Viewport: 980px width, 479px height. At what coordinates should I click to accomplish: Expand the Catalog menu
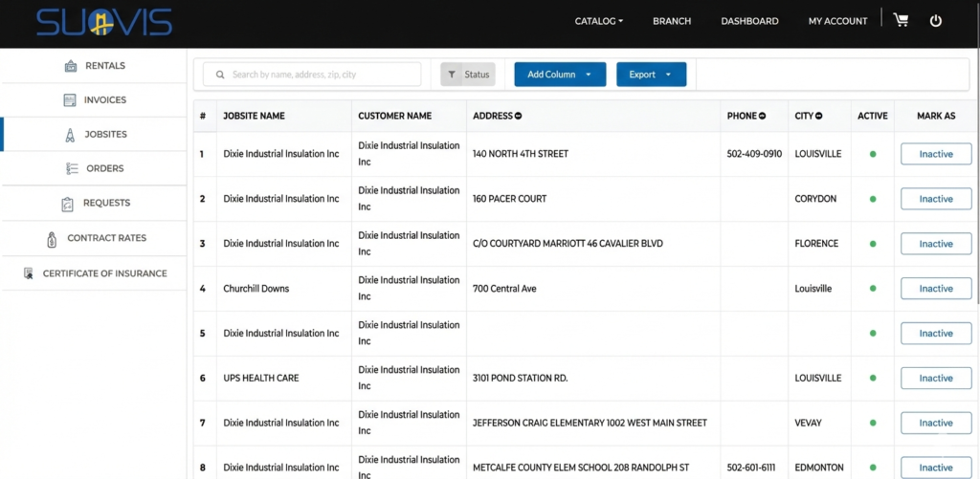pyautogui.click(x=598, y=21)
